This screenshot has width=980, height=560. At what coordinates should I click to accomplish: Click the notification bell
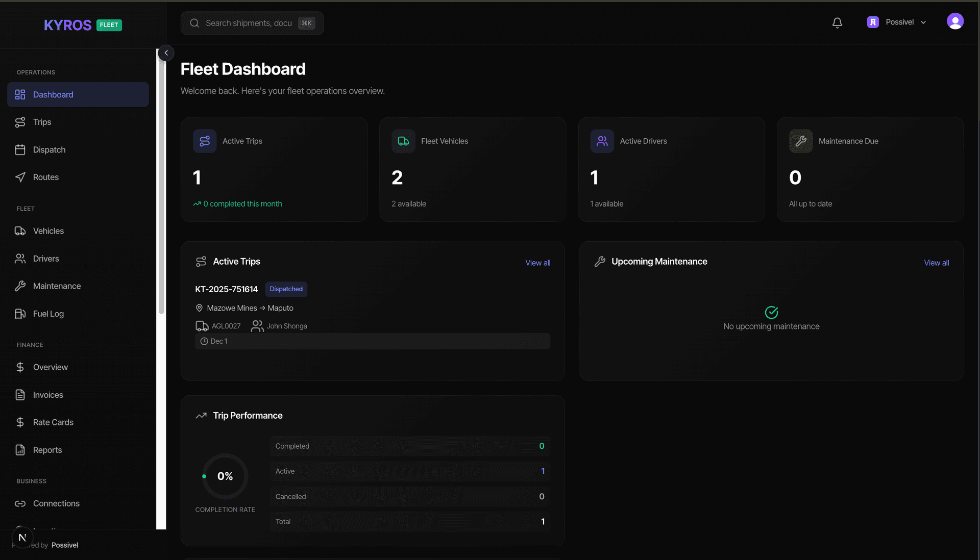[x=837, y=22]
